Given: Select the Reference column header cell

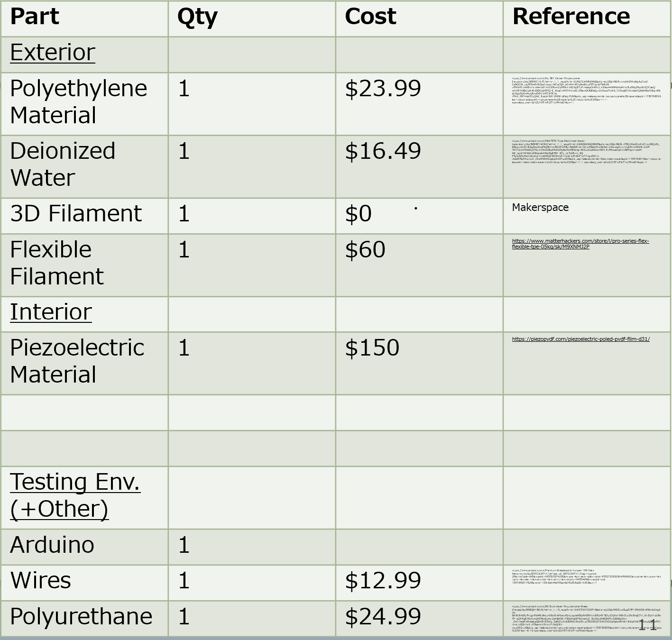Looking at the screenshot, I should pos(587,18).
